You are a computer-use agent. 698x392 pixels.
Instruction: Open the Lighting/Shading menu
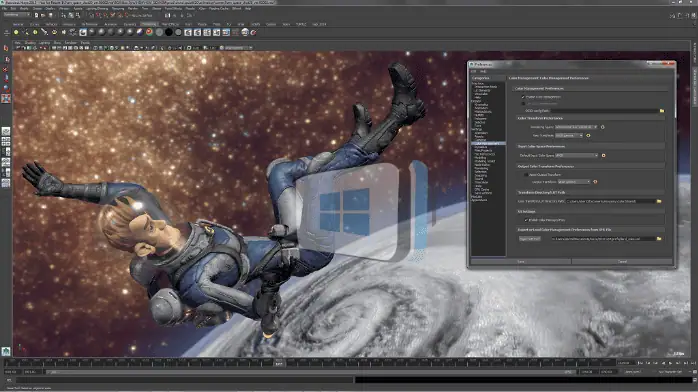pyautogui.click(x=97, y=8)
